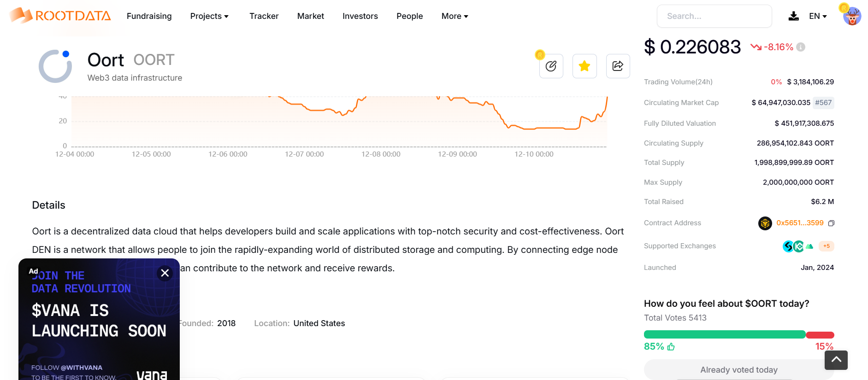Click the United States location value

[x=319, y=323]
